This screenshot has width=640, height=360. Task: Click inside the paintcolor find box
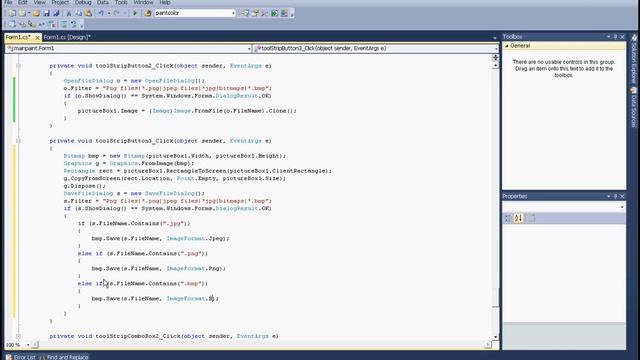pyautogui.click(x=192, y=13)
